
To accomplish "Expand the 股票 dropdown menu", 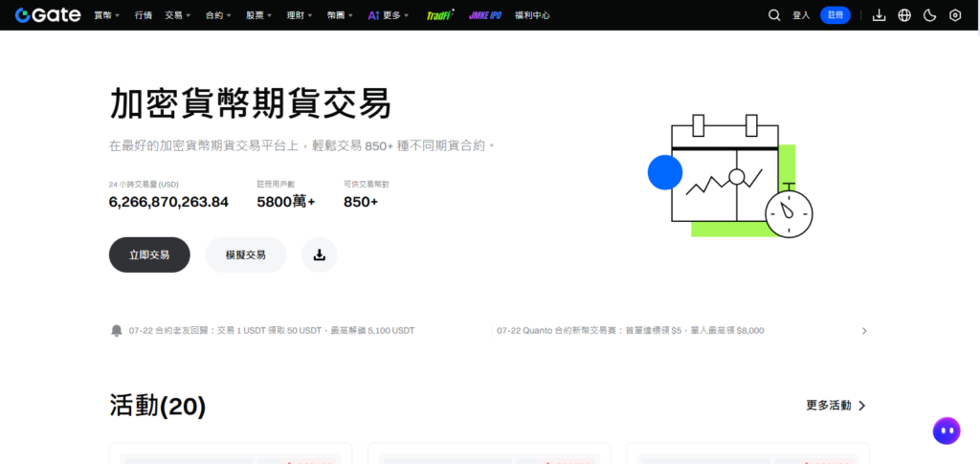I will coord(258,15).
